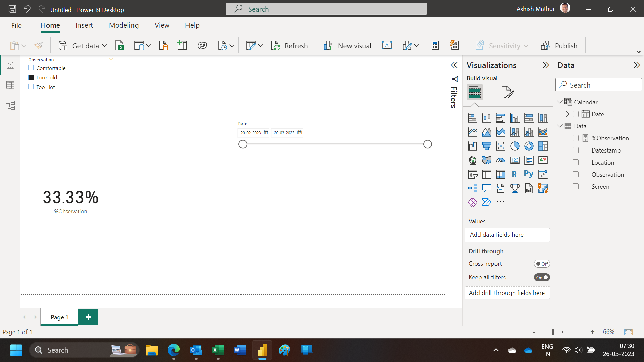
Task: Select the pie chart visual icon
Action: pyautogui.click(x=515, y=146)
